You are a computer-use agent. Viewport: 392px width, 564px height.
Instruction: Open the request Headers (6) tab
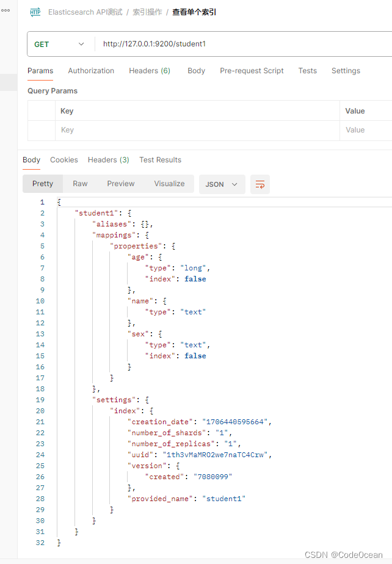150,71
